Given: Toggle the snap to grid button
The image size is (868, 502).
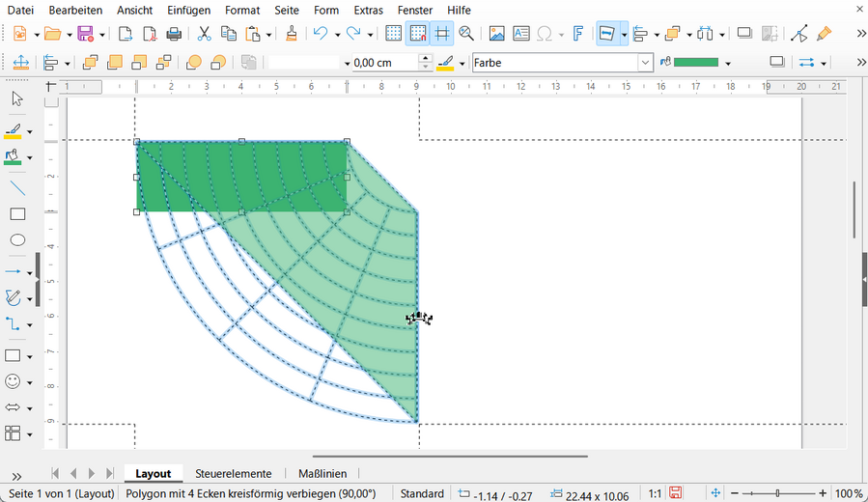Looking at the screenshot, I should (418, 34).
